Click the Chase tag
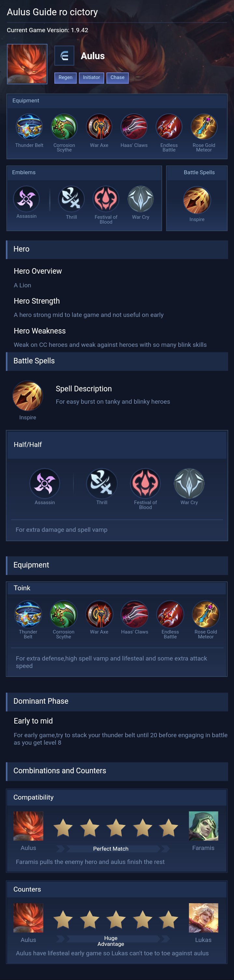The width and height of the screenshot is (234, 980). tap(117, 78)
